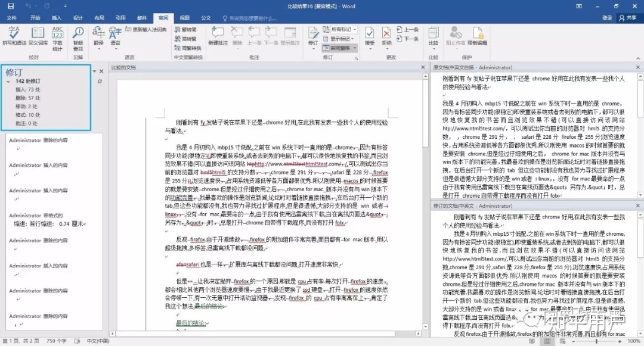The height and width of the screenshot is (346, 644).
Task: Toggle the 审阅窗格 reviewing pane button
Action: pyautogui.click(x=336, y=48)
